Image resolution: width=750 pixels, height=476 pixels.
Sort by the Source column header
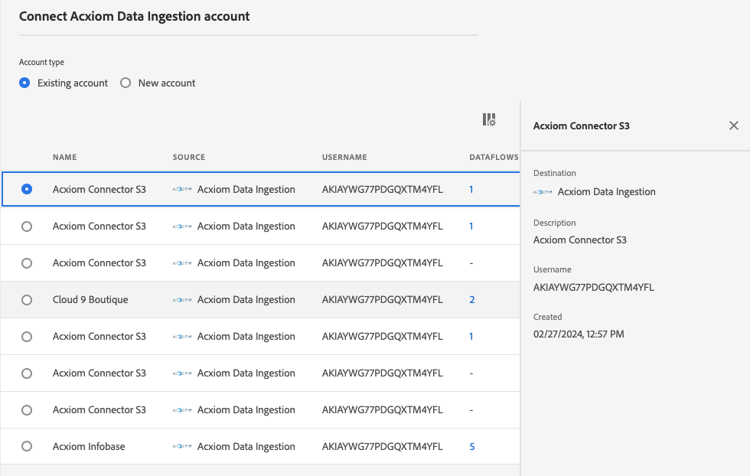pos(189,157)
